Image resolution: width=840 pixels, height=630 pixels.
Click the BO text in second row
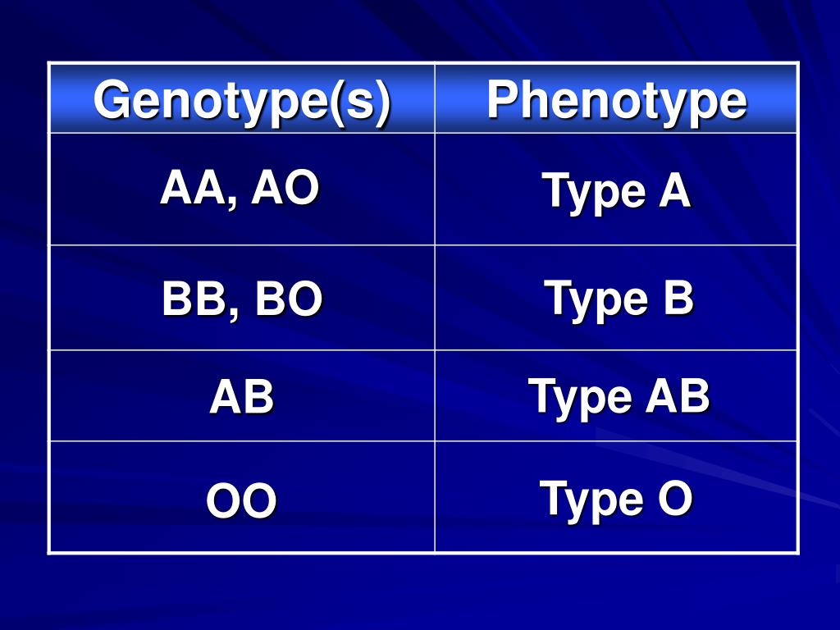click(x=289, y=299)
